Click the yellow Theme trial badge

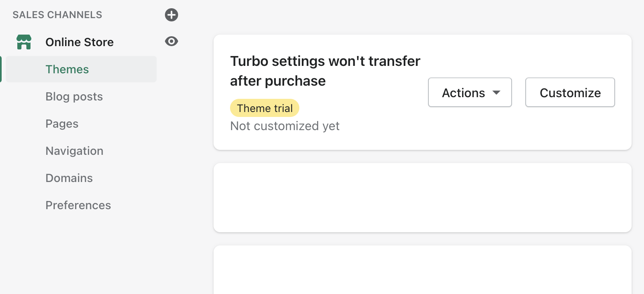265,108
